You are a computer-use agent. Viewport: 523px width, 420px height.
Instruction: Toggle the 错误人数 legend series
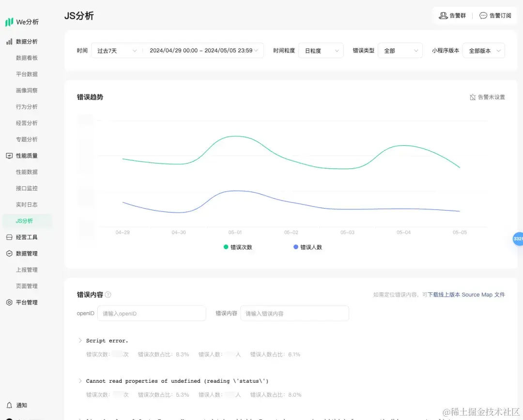(308, 247)
